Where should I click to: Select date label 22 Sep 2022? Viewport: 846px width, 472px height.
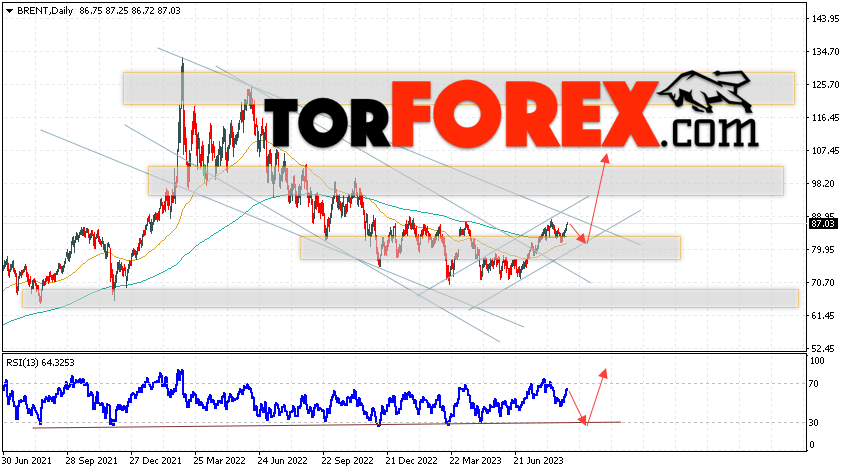tap(347, 461)
